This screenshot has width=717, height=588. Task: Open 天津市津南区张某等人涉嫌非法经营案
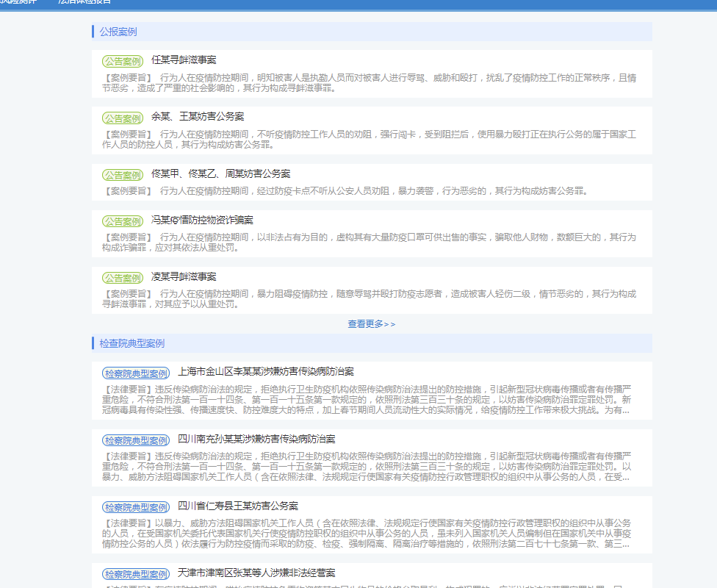point(256,573)
